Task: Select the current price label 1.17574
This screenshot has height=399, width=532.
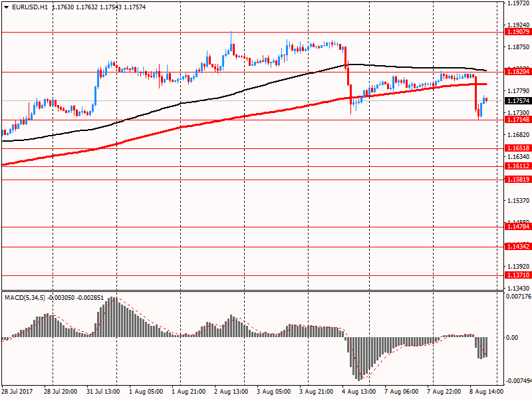Action: (518, 101)
